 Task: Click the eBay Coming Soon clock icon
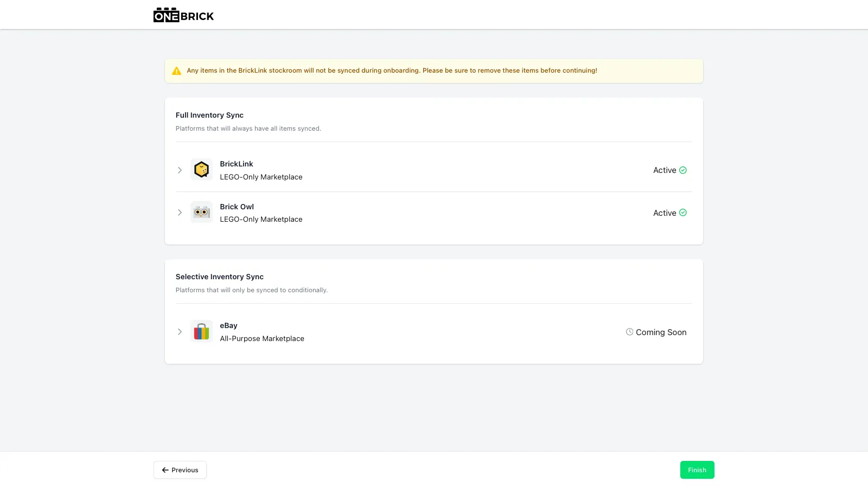629,332
